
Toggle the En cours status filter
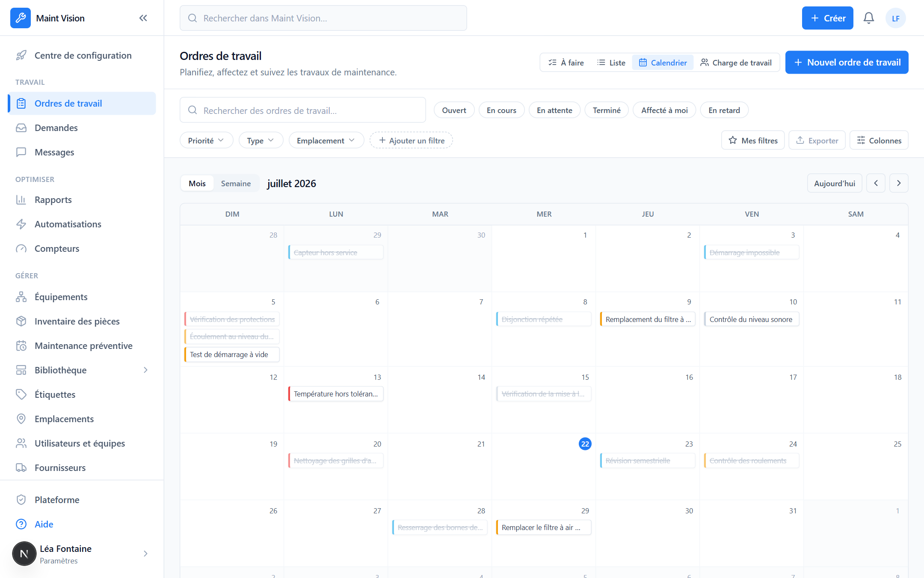501,110
